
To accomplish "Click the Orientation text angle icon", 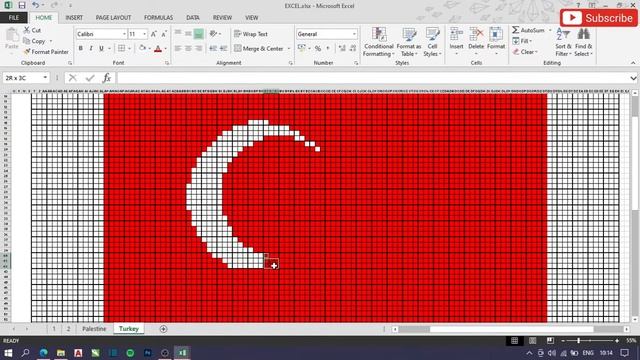I will coord(213,34).
